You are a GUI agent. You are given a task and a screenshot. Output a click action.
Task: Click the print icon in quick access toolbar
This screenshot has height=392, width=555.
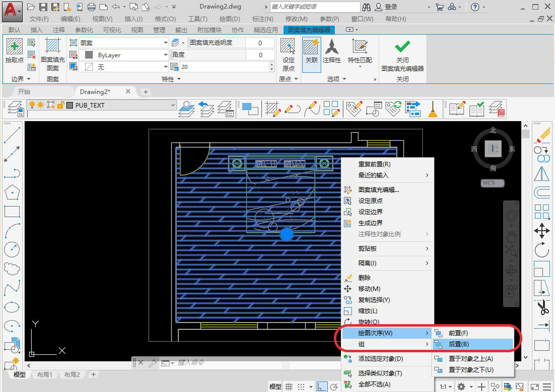coord(91,7)
